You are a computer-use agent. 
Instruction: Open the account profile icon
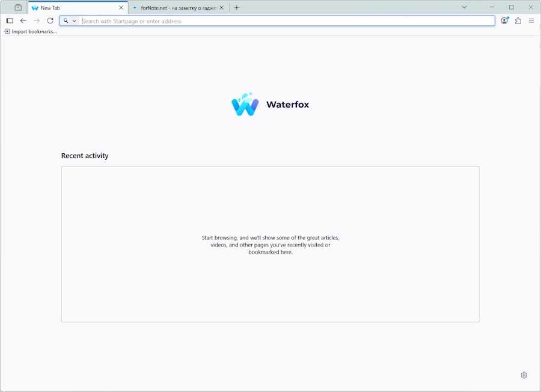pyautogui.click(x=504, y=20)
